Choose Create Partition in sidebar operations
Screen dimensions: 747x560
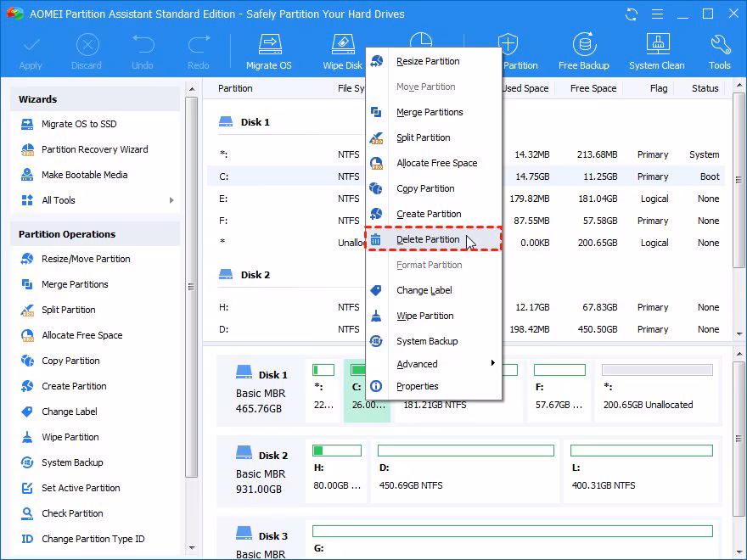[x=73, y=386]
